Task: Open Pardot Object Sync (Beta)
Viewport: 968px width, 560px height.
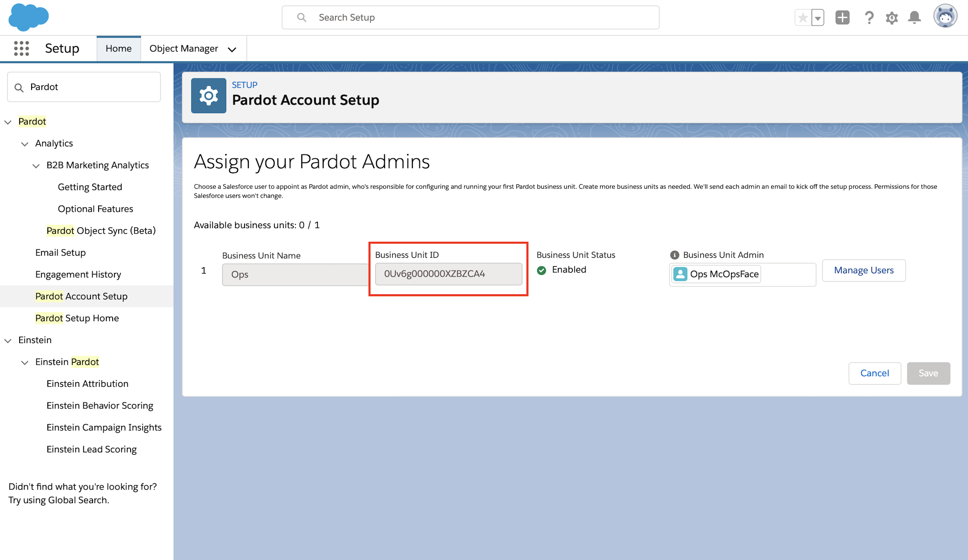Action: pyautogui.click(x=101, y=230)
